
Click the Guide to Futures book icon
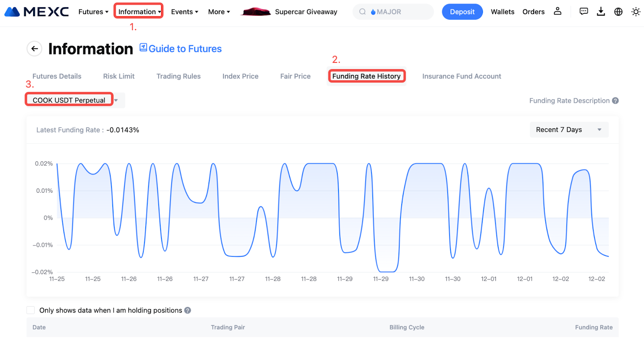(143, 47)
